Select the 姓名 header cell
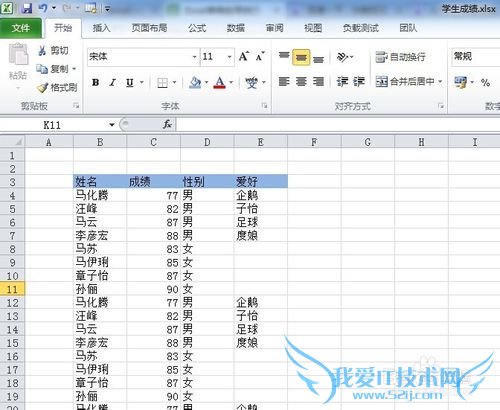The image size is (500, 410). click(x=100, y=182)
